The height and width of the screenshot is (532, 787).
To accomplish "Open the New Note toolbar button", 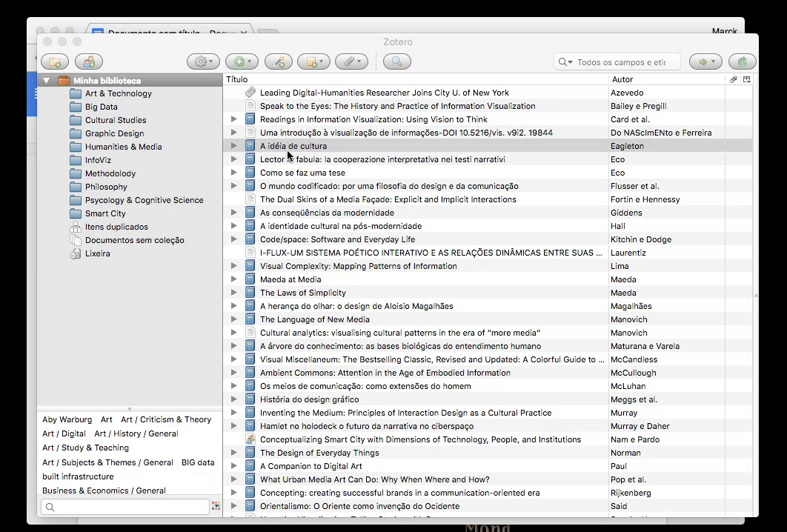I will coord(313,61).
